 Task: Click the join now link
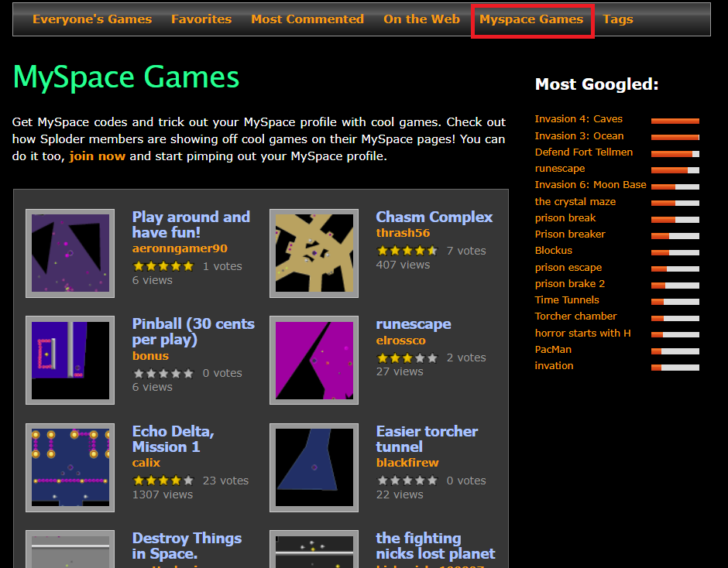pyautogui.click(x=97, y=156)
